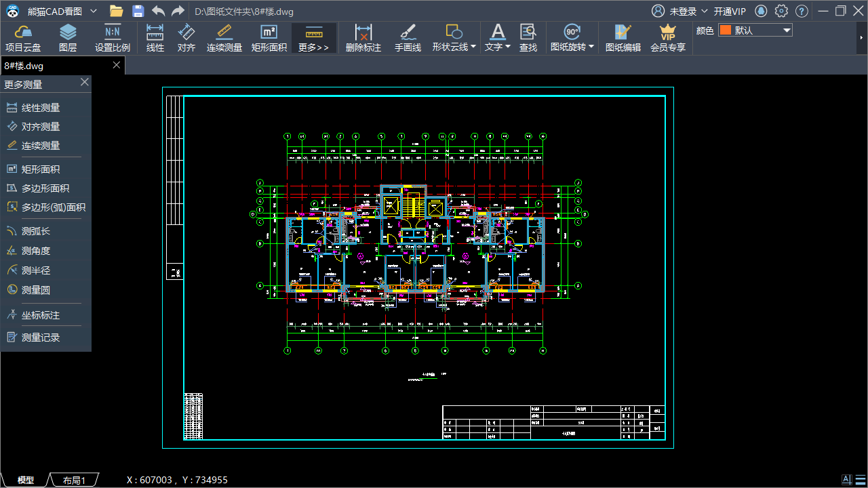Select the 模型 model tab
Screen dimensions: 868x488
pyautogui.click(x=26, y=480)
